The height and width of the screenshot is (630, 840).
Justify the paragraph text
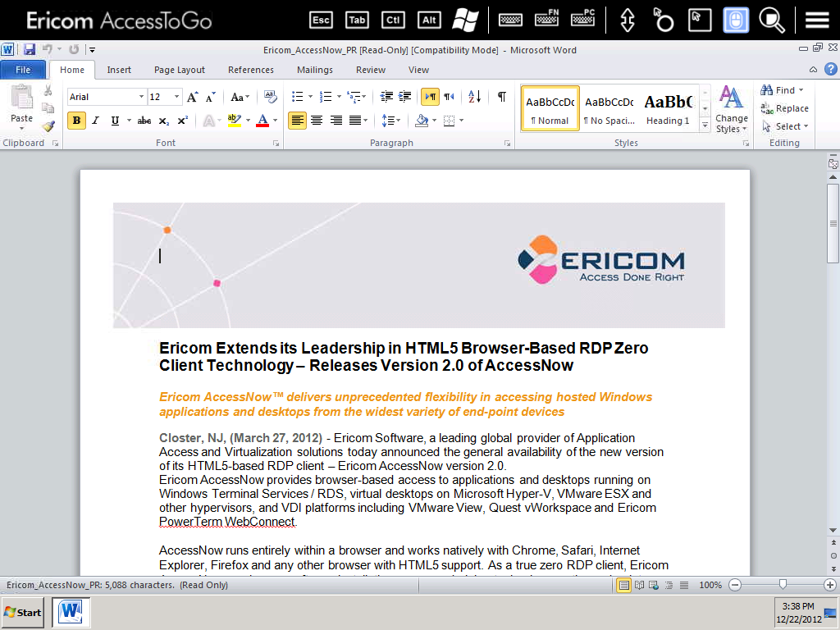[354, 121]
